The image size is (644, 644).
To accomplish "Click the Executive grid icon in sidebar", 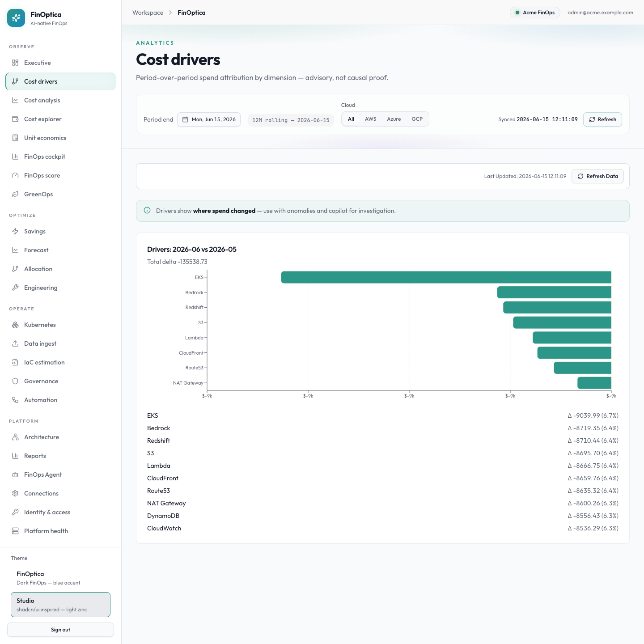I will [x=15, y=63].
